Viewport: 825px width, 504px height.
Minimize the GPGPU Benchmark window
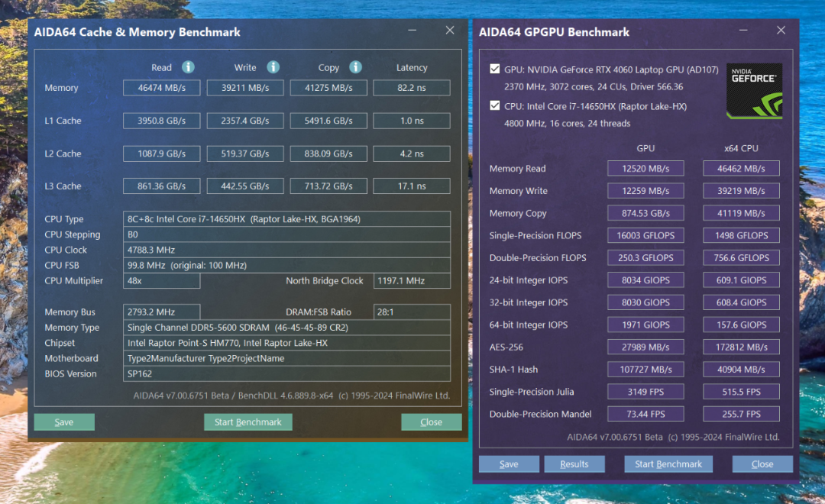[x=743, y=31]
